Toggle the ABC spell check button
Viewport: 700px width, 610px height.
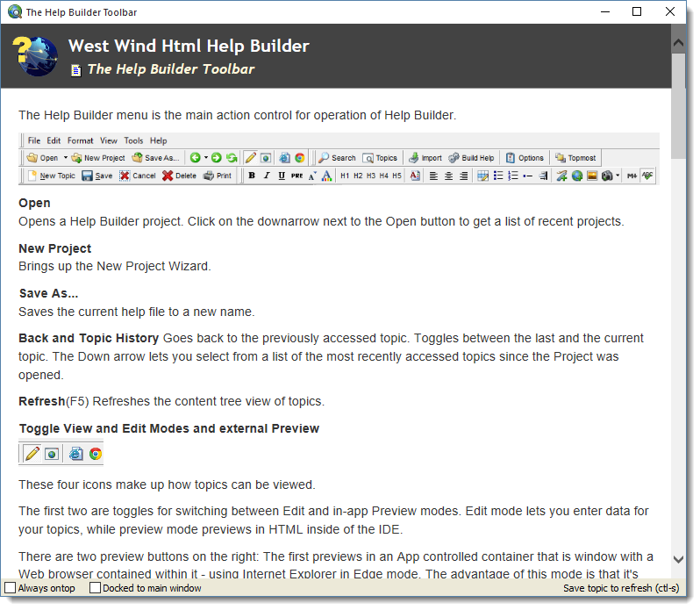[647, 176]
